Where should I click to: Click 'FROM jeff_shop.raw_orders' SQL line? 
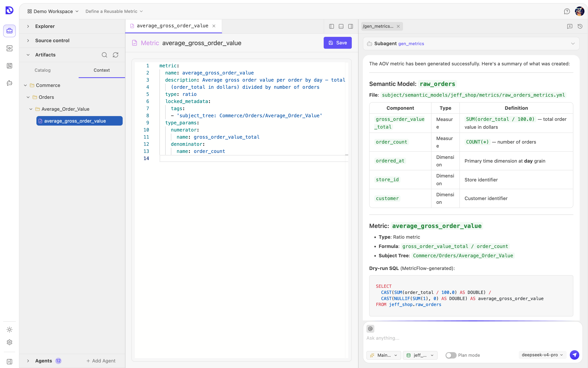click(x=408, y=304)
